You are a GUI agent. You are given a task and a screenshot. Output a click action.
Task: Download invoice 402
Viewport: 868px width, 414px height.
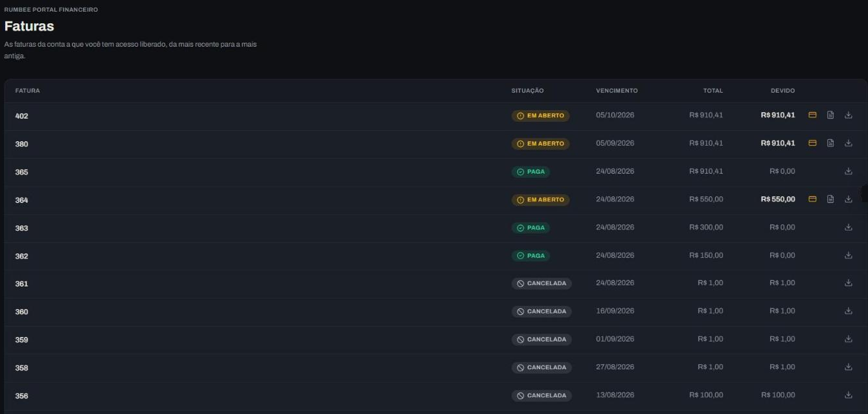[849, 115]
